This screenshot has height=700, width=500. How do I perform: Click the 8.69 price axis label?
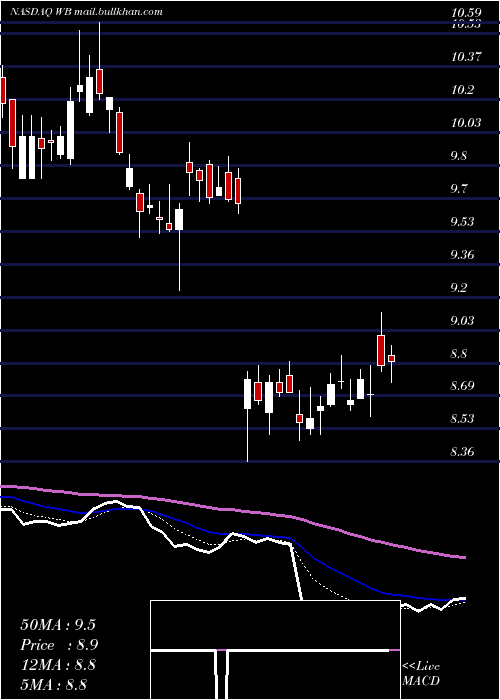coord(462,386)
